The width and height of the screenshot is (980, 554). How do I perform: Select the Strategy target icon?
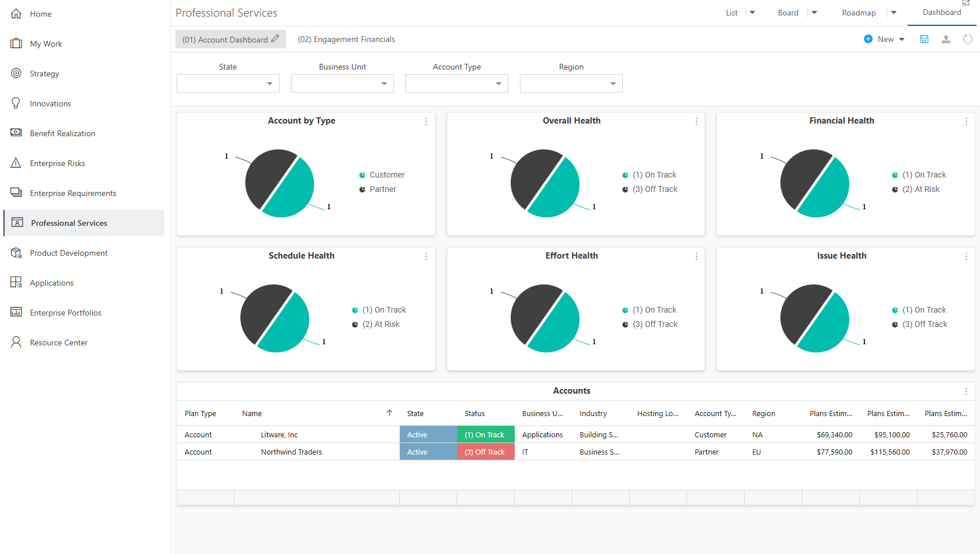click(x=16, y=74)
